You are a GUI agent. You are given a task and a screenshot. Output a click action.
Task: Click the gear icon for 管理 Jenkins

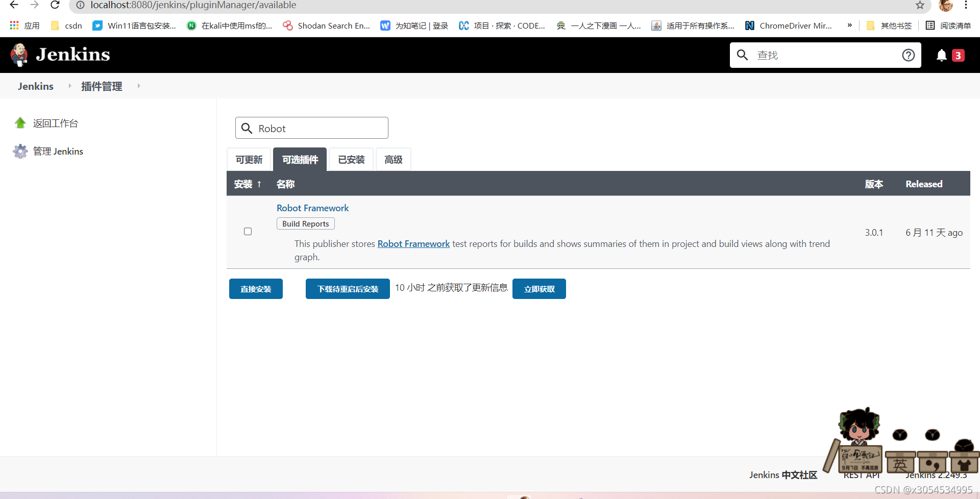click(20, 151)
